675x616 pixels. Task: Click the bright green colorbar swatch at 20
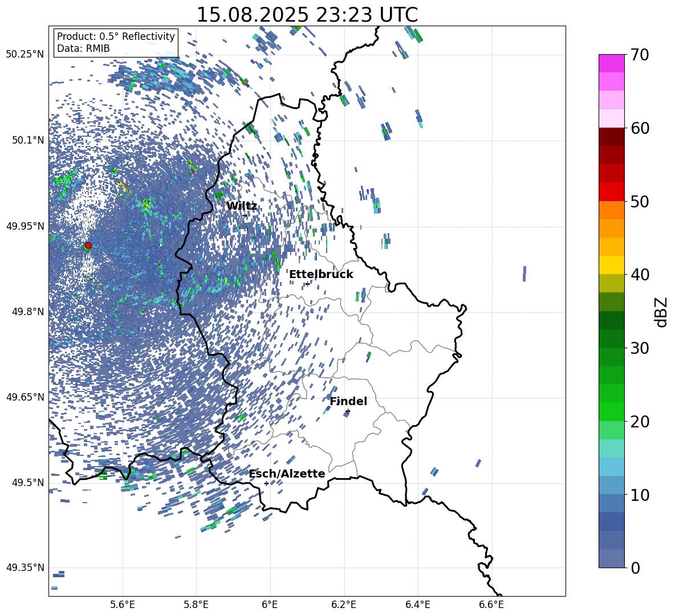point(611,411)
